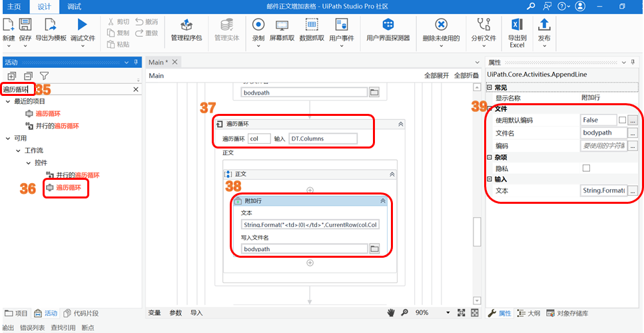The width and height of the screenshot is (644, 333).
Task: Collapse 杂项 property section
Action: tap(489, 158)
